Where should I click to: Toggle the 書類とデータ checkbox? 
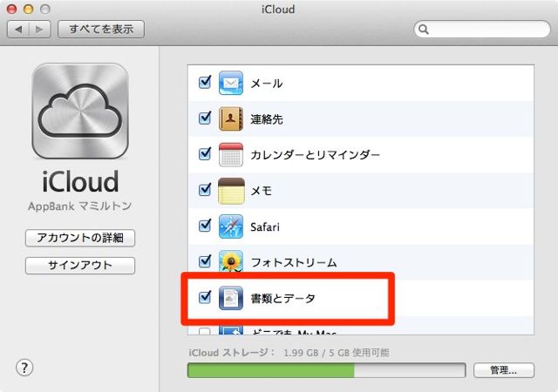pos(205,297)
